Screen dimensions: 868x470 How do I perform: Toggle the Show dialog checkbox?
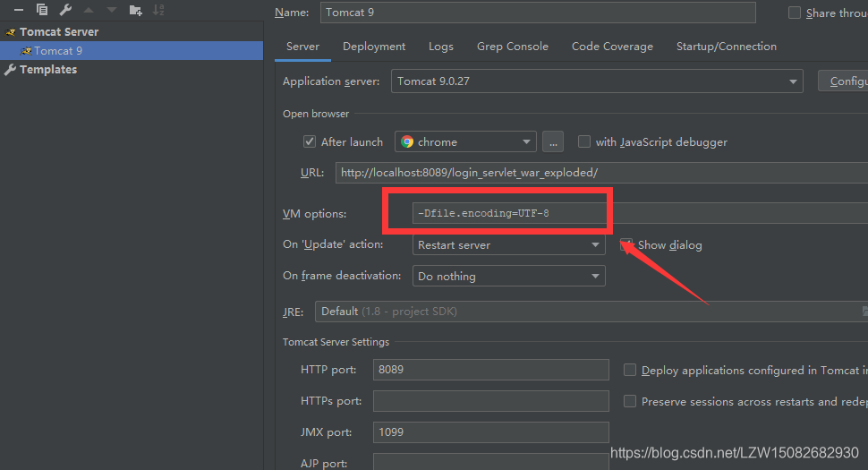tap(626, 244)
